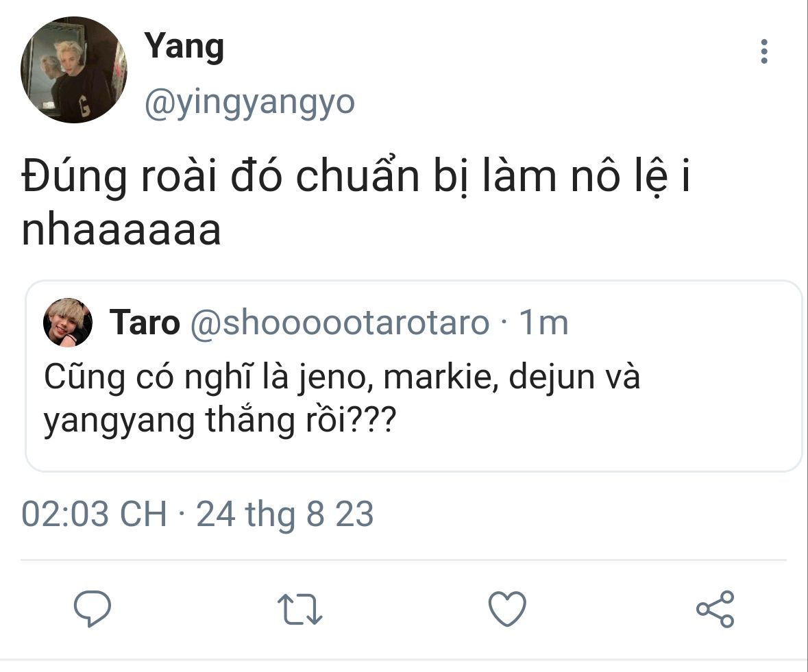
Task: Click 'yangyang thắng rồi???' in quoted tweet
Action: 220,421
